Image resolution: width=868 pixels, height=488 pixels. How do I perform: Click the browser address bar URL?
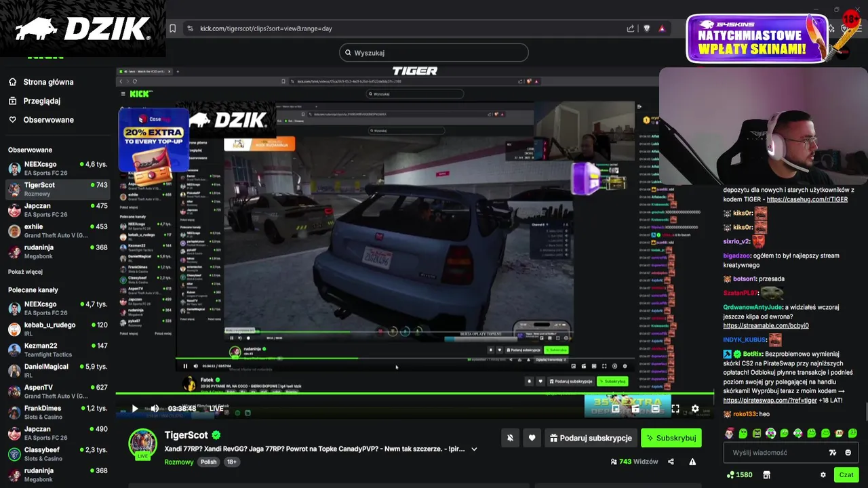[266, 28]
